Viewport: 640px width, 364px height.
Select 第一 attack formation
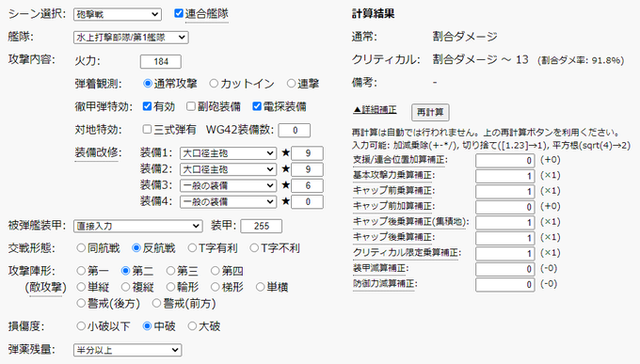coord(81,271)
